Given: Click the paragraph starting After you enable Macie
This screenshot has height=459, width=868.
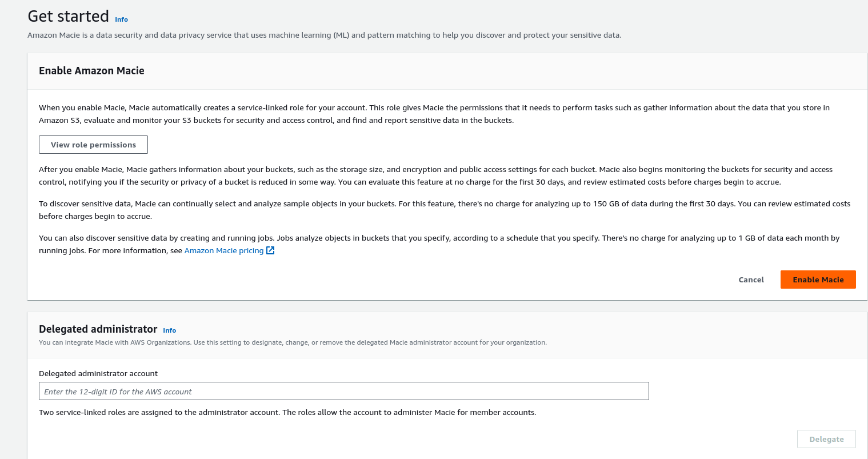Looking at the screenshot, I should pos(435,175).
